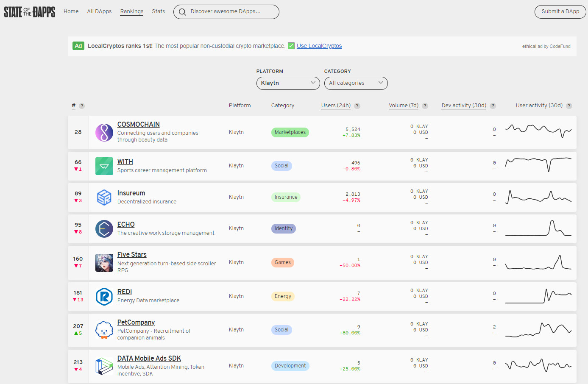Open the WITH title link
The height and width of the screenshot is (384, 588).
(x=125, y=162)
